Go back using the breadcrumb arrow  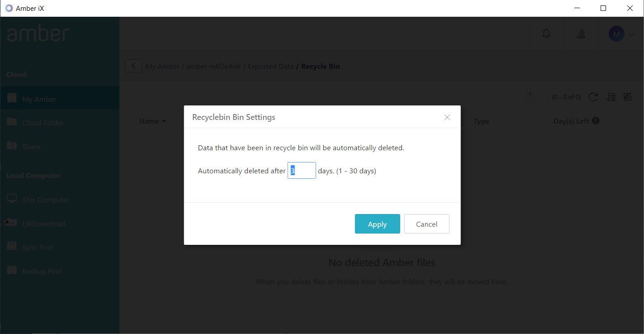click(133, 66)
